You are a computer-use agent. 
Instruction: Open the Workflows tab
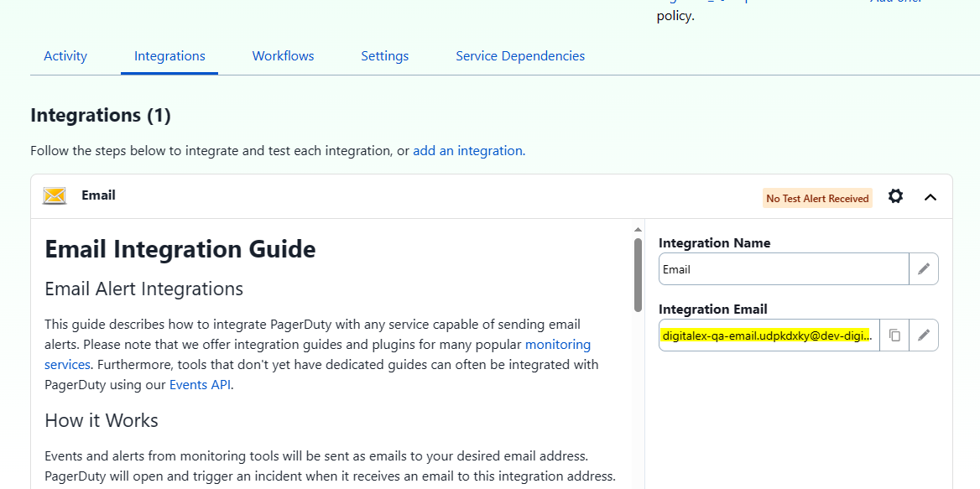click(283, 56)
